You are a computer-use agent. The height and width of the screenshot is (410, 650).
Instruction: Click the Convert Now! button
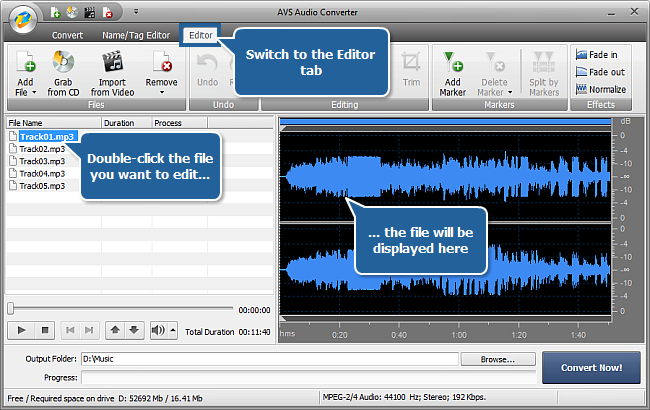pyautogui.click(x=591, y=368)
